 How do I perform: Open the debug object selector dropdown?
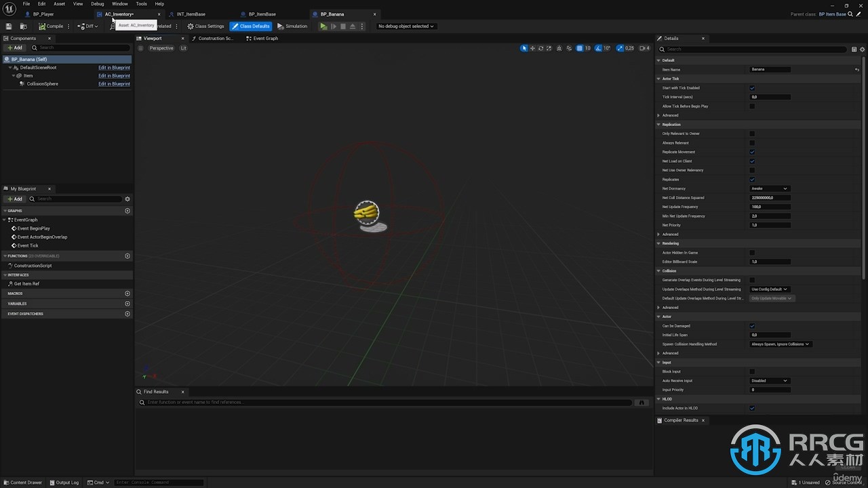(x=406, y=26)
